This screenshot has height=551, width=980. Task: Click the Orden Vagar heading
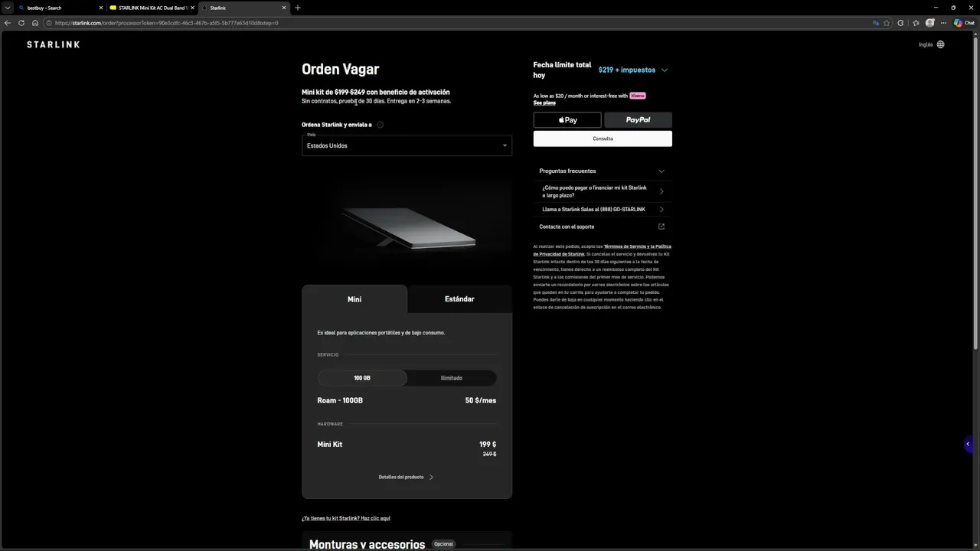(341, 69)
